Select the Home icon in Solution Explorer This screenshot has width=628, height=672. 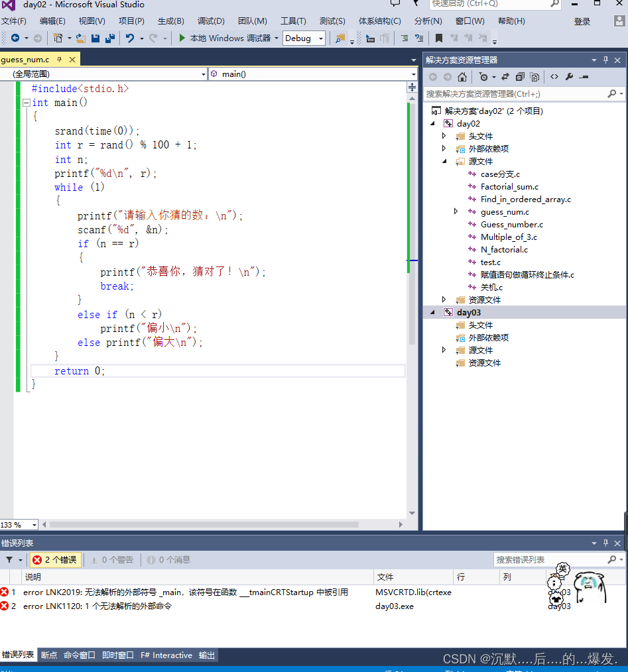tap(463, 77)
